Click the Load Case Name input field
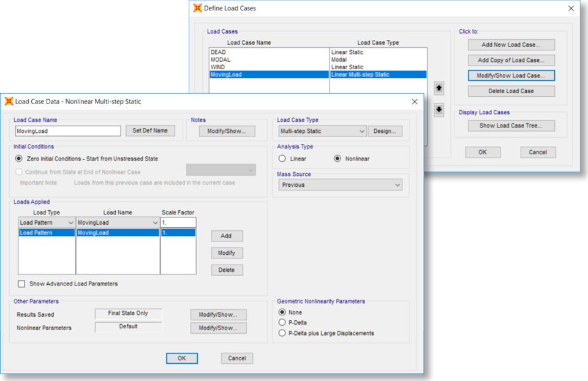 pos(67,131)
